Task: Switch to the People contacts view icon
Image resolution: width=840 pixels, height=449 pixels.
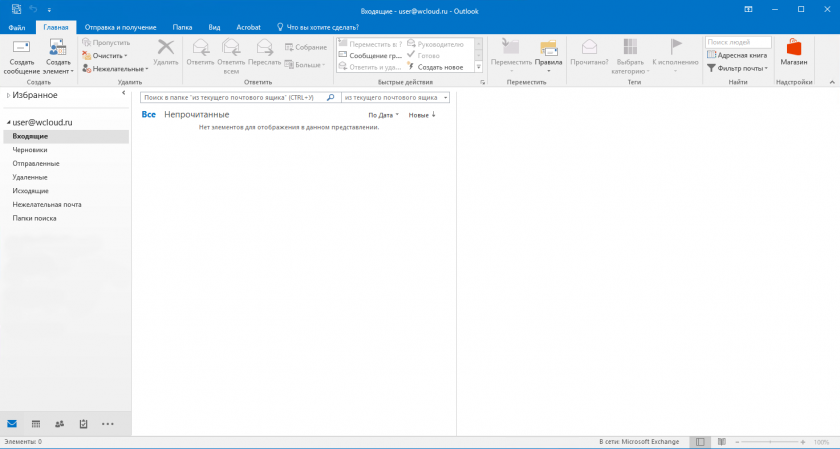Action: click(60, 424)
